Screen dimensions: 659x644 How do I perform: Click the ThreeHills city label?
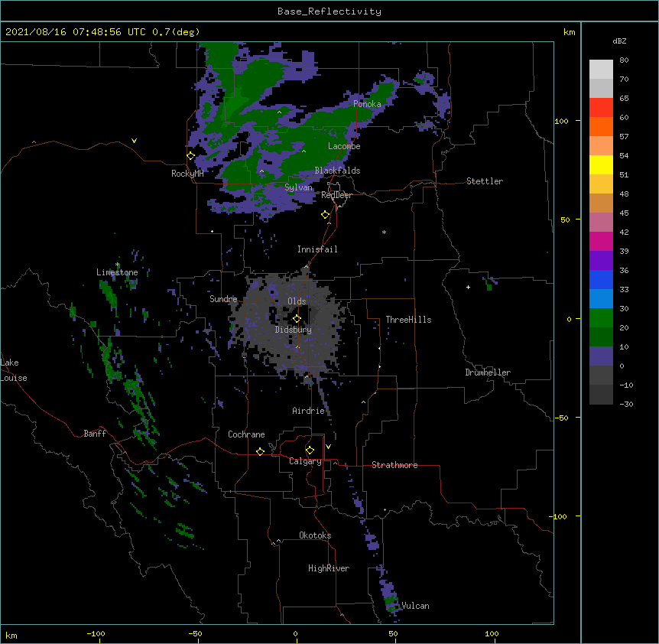click(408, 320)
